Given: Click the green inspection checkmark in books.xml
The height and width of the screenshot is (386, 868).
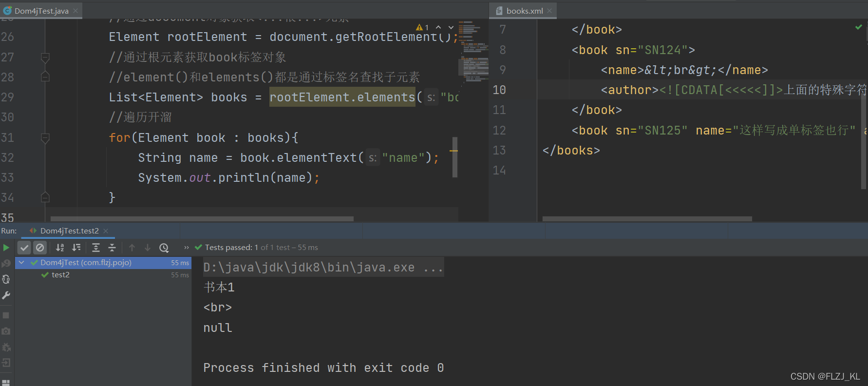Looking at the screenshot, I should click(858, 27).
